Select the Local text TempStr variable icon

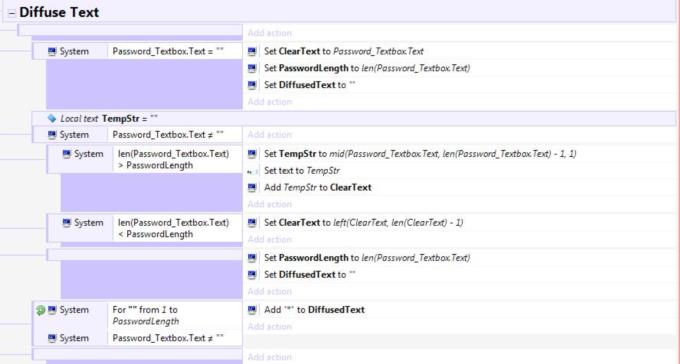pos(52,118)
